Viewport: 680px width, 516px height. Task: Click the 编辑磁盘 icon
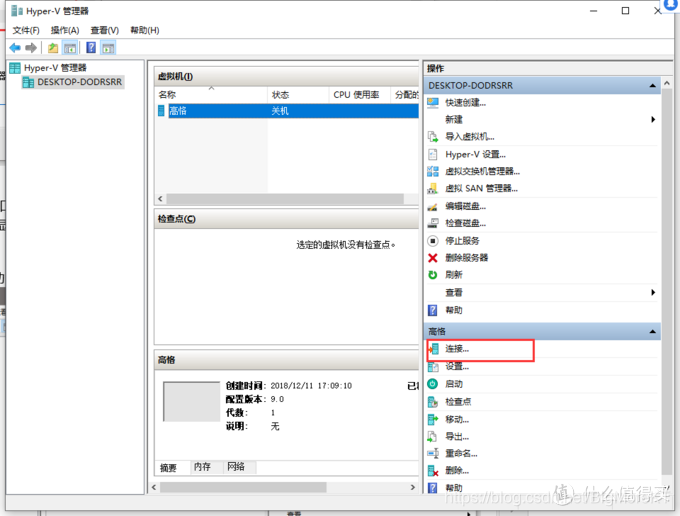pyautogui.click(x=433, y=206)
